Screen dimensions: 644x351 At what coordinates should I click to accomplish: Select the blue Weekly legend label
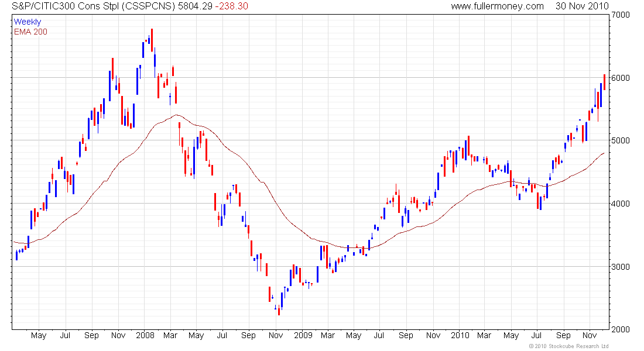point(28,22)
